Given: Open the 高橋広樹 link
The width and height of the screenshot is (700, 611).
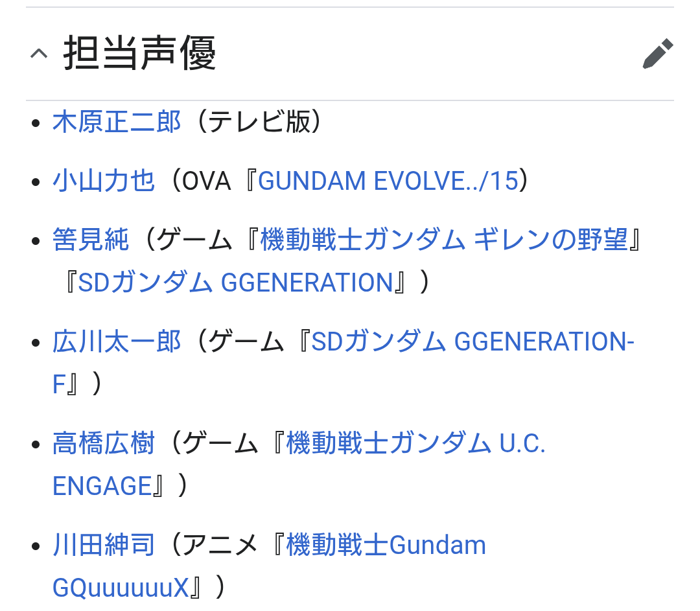Looking at the screenshot, I should (104, 443).
